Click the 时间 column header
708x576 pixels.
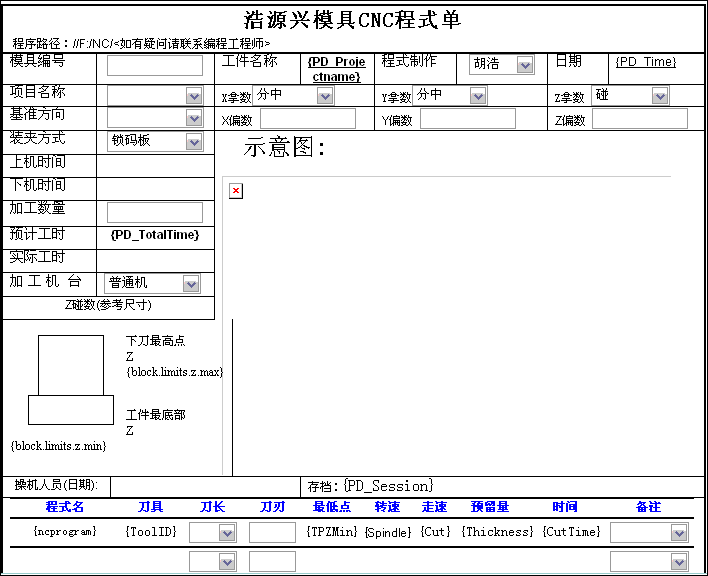(565, 507)
